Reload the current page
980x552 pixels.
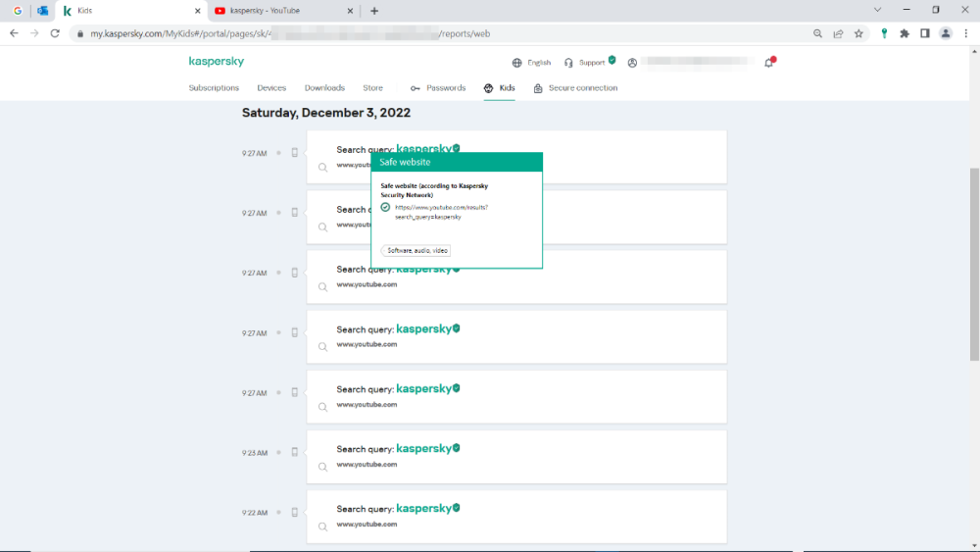pyautogui.click(x=55, y=33)
